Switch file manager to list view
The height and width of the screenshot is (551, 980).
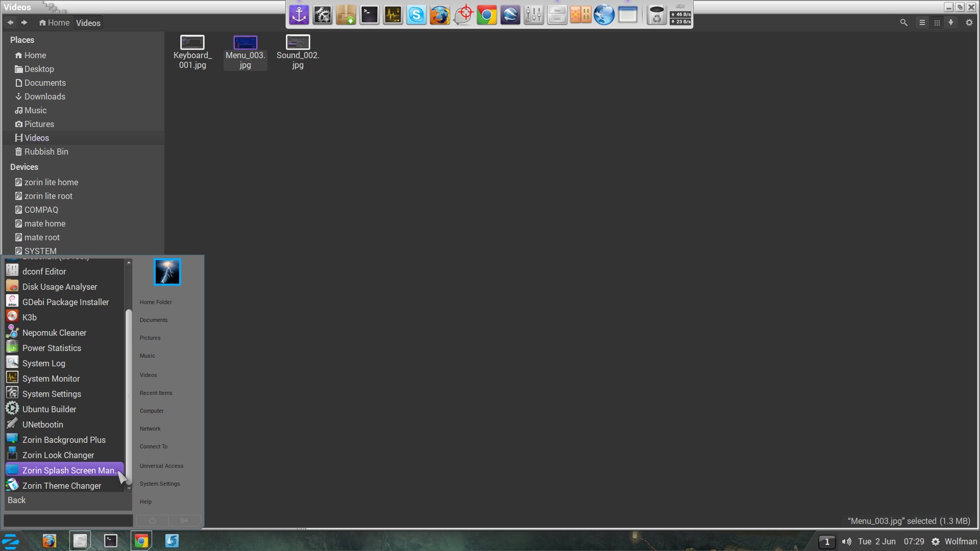922,22
